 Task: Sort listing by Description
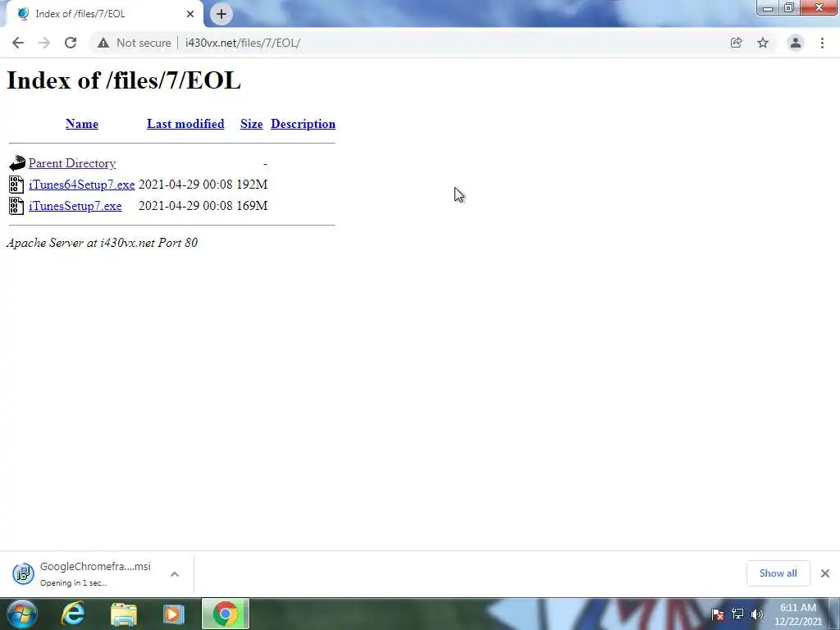click(x=303, y=124)
